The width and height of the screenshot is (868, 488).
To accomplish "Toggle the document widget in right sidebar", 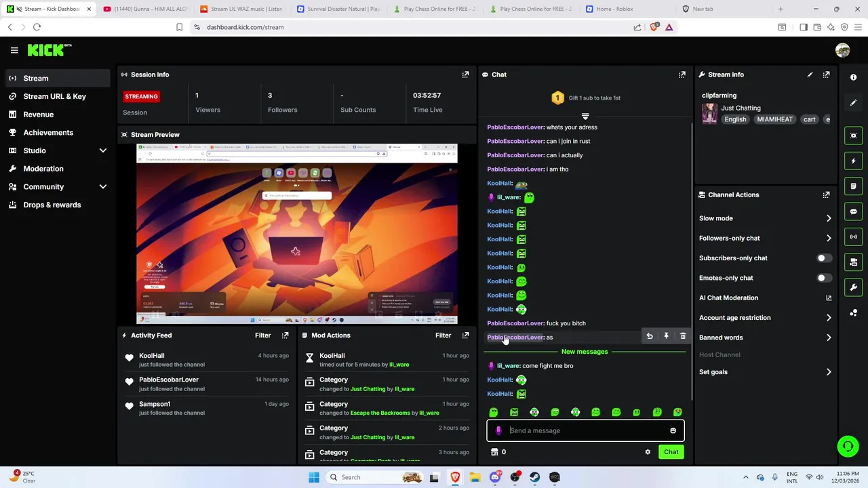I will pos(853,186).
